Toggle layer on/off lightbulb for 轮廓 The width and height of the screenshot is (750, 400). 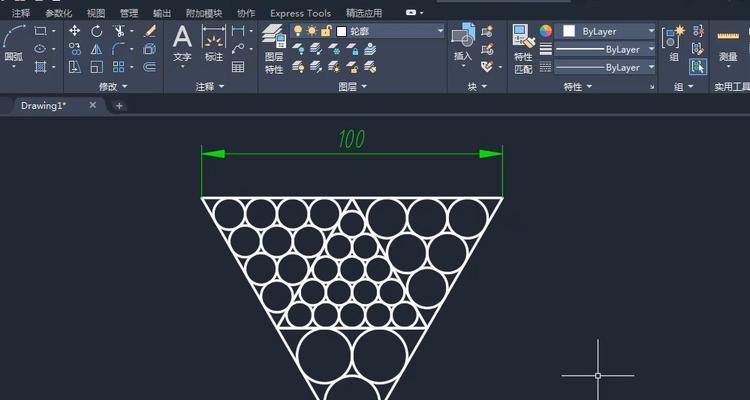tap(298, 31)
